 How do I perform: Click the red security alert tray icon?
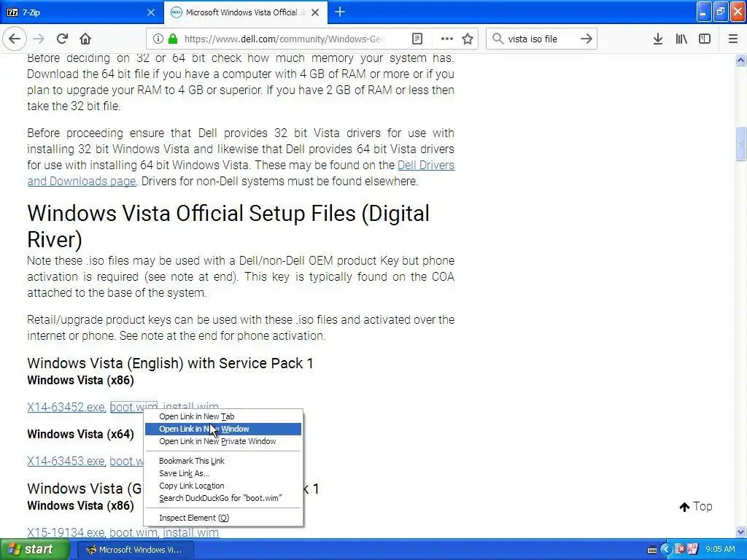tap(680, 549)
